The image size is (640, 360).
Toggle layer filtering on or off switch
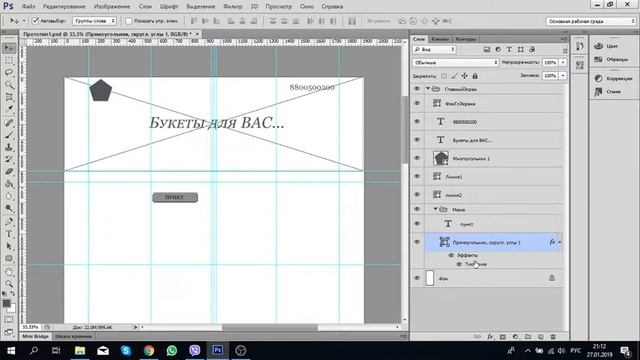pyautogui.click(x=565, y=49)
